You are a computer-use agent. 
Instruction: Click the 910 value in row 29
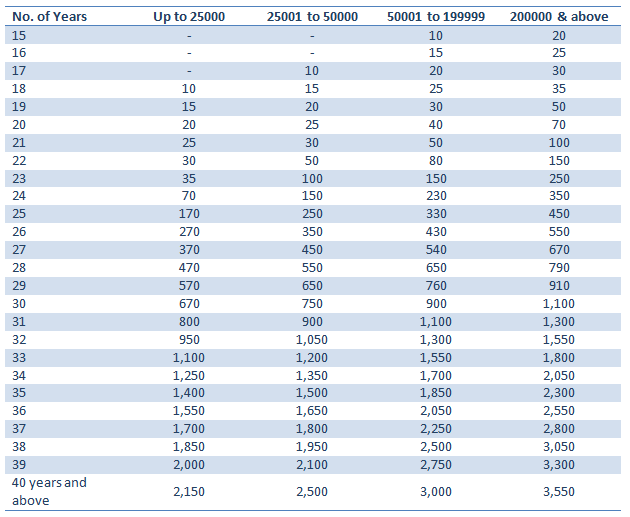tap(559, 285)
